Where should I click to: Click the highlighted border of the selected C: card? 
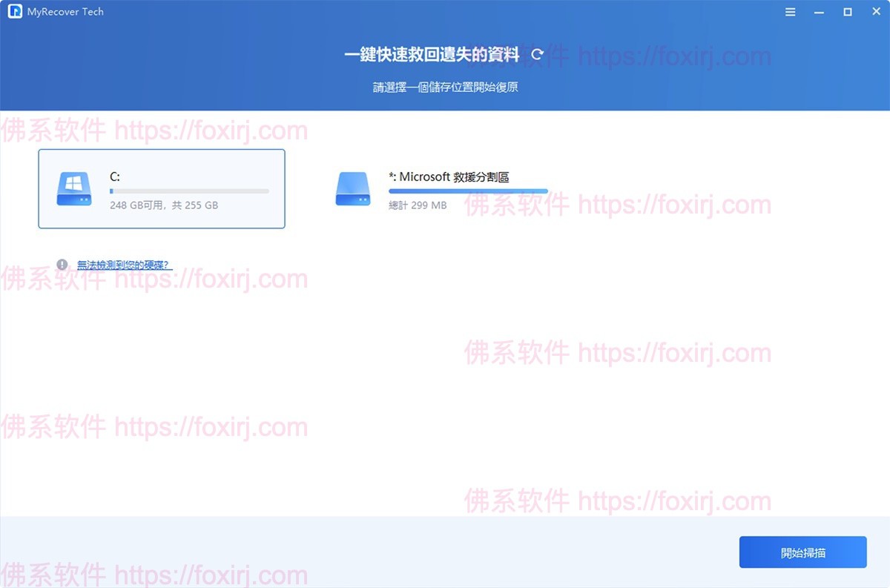(x=161, y=151)
